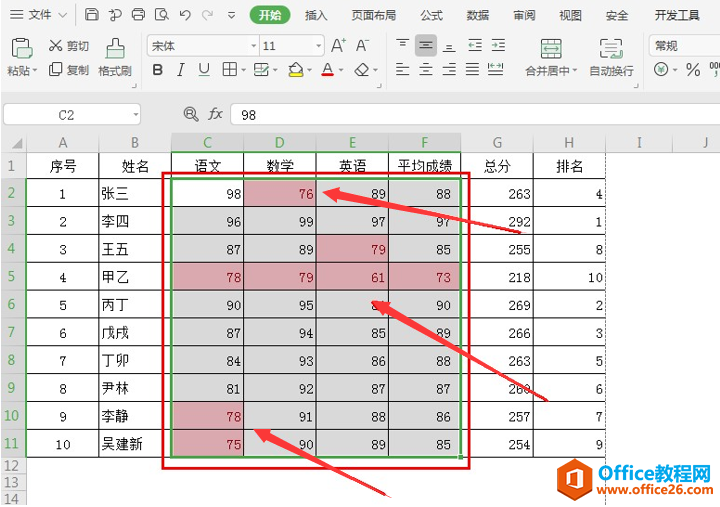
Task: Click the Cut (剪切) scissors button
Action: (x=68, y=45)
